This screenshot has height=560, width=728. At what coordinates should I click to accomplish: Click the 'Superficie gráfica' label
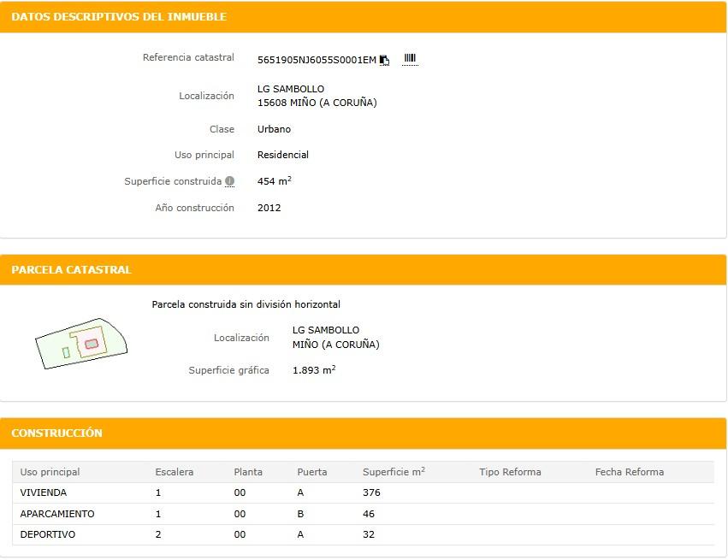pyautogui.click(x=229, y=370)
